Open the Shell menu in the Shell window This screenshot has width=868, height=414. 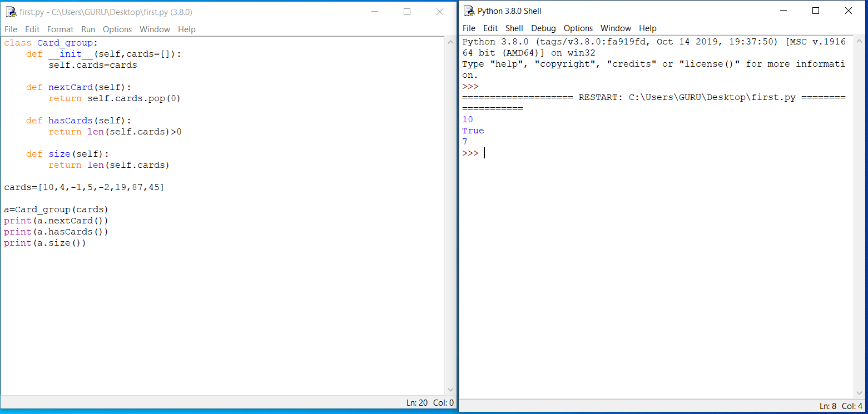click(514, 28)
